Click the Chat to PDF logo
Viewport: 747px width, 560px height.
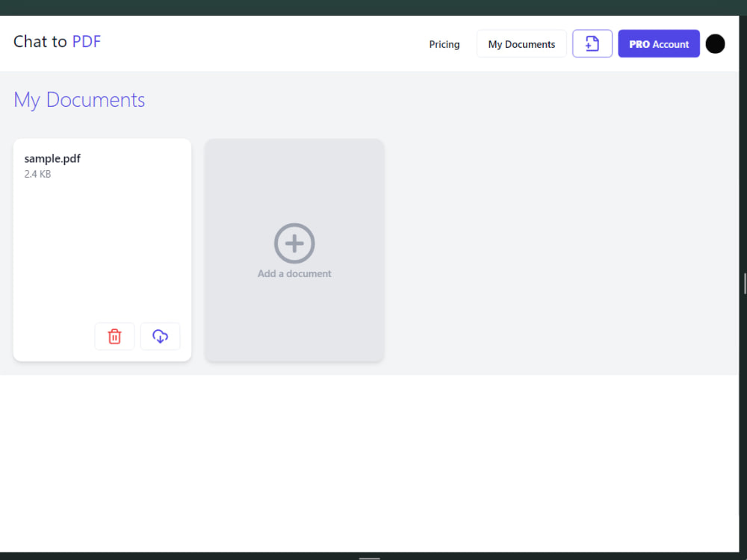58,41
